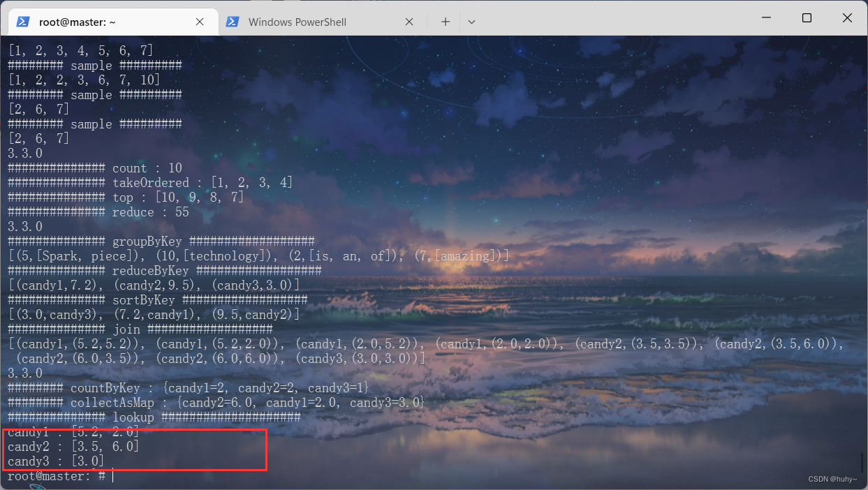
Task: Click the 'top : [10, 9, 8, 7]' line
Action: pyautogui.click(x=126, y=198)
